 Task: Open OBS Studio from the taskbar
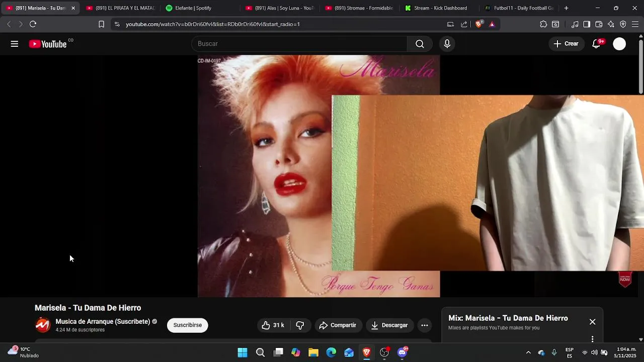[x=384, y=352]
